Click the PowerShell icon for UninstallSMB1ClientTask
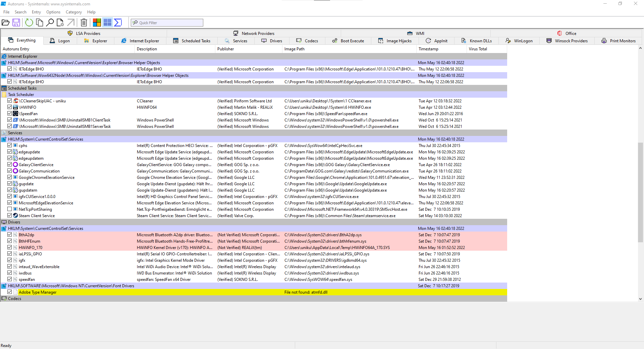This screenshot has height=349, width=644. (x=15, y=120)
